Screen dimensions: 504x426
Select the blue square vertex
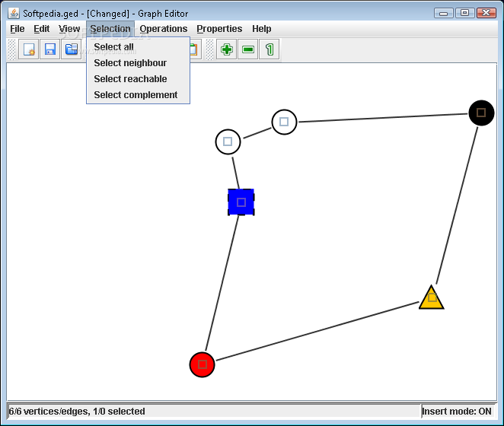click(241, 202)
